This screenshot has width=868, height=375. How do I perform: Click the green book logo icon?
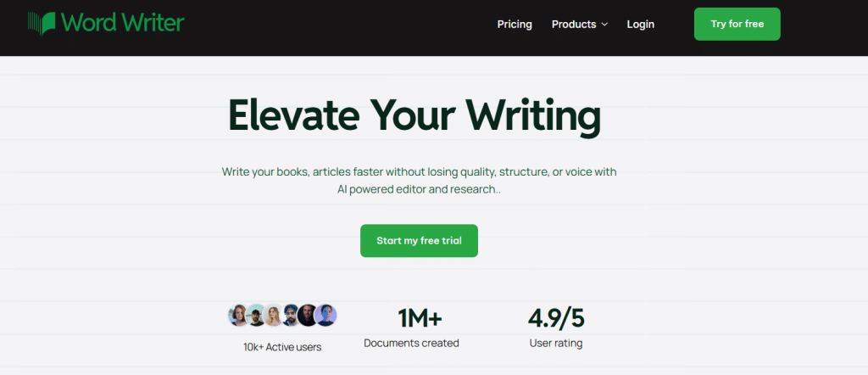(42, 23)
